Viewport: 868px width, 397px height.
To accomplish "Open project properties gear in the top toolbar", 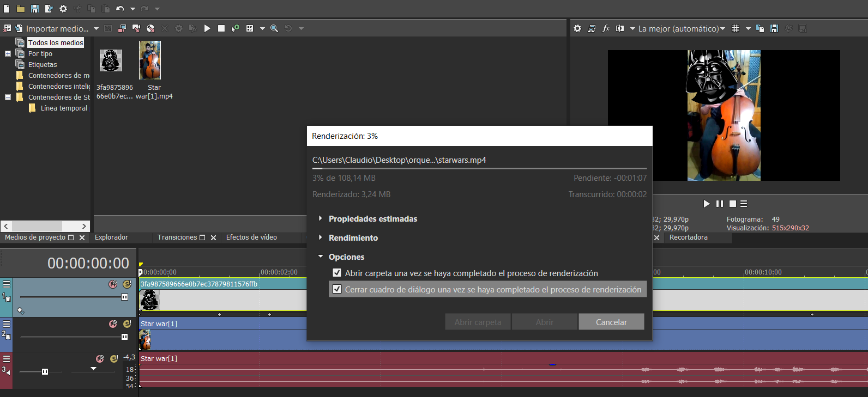I will click(63, 9).
